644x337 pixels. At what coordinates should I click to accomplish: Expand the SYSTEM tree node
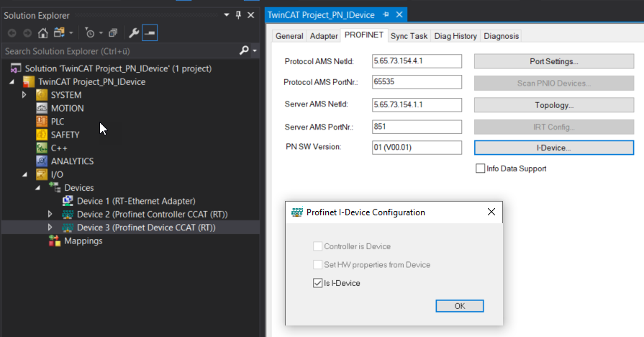pyautogui.click(x=24, y=95)
